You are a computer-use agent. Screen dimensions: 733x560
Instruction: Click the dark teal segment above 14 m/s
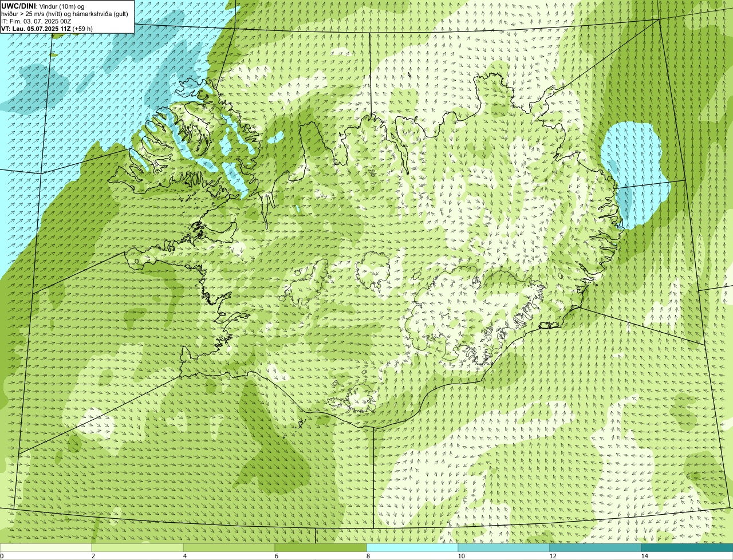687,547
